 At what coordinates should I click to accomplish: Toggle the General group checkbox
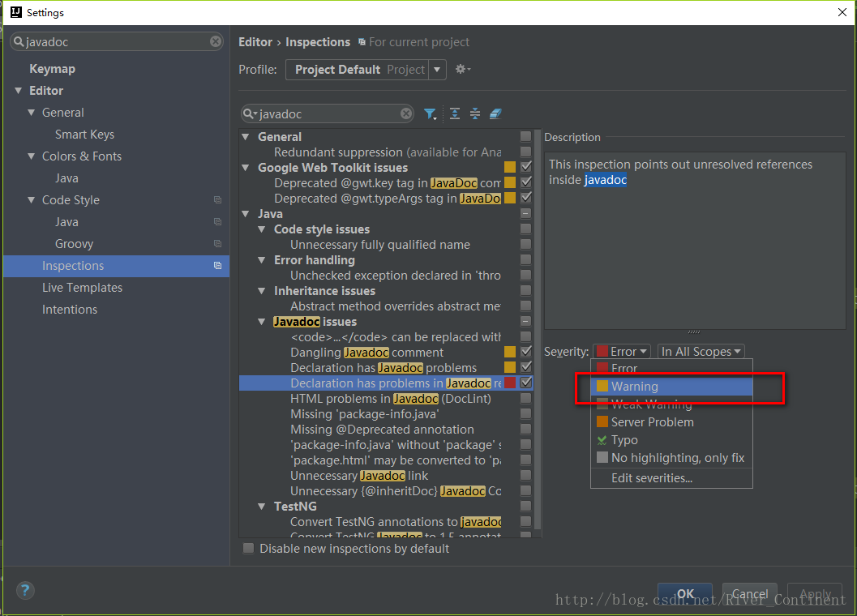click(x=525, y=136)
